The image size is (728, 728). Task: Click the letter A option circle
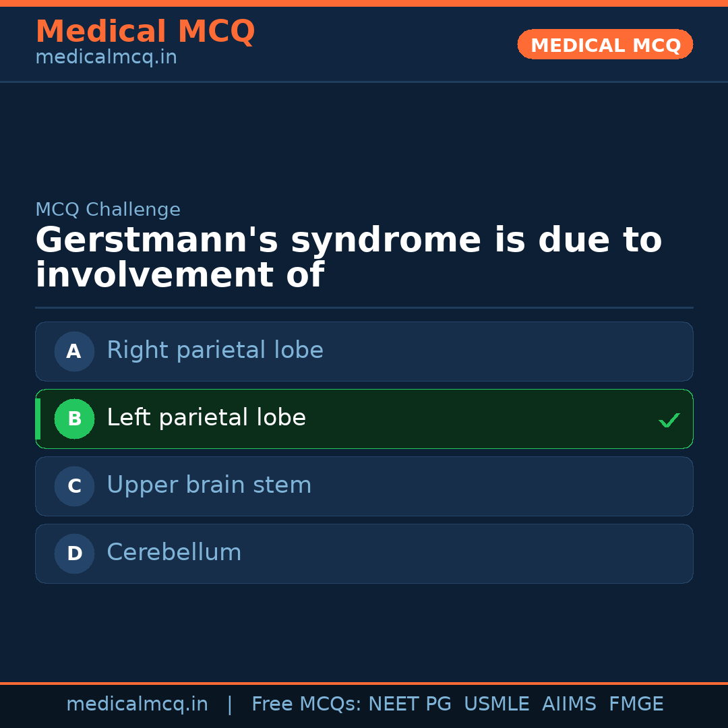point(74,351)
